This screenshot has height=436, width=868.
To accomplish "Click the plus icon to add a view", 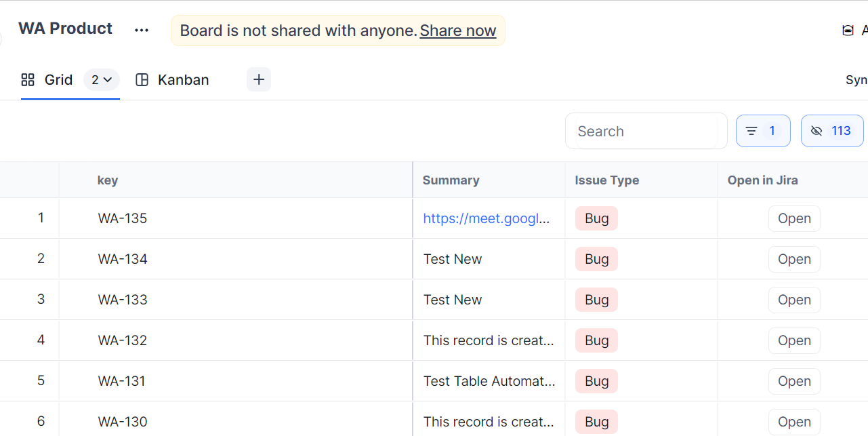I will 259,79.
